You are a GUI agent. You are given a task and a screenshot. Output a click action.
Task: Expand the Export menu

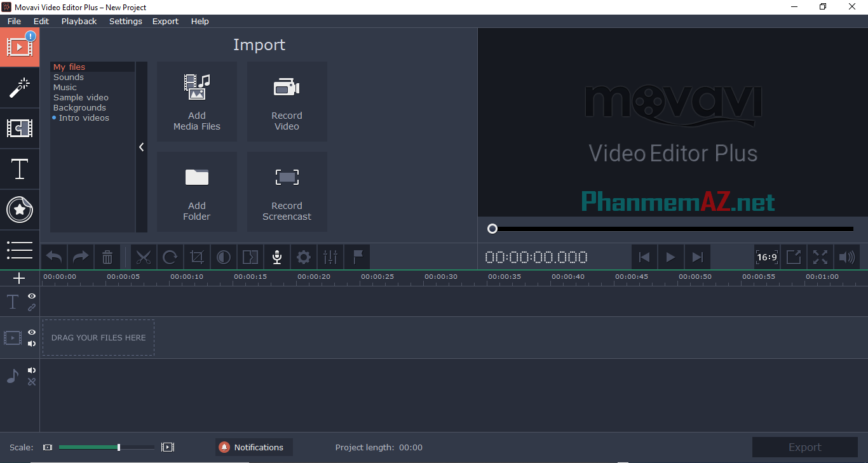165,21
